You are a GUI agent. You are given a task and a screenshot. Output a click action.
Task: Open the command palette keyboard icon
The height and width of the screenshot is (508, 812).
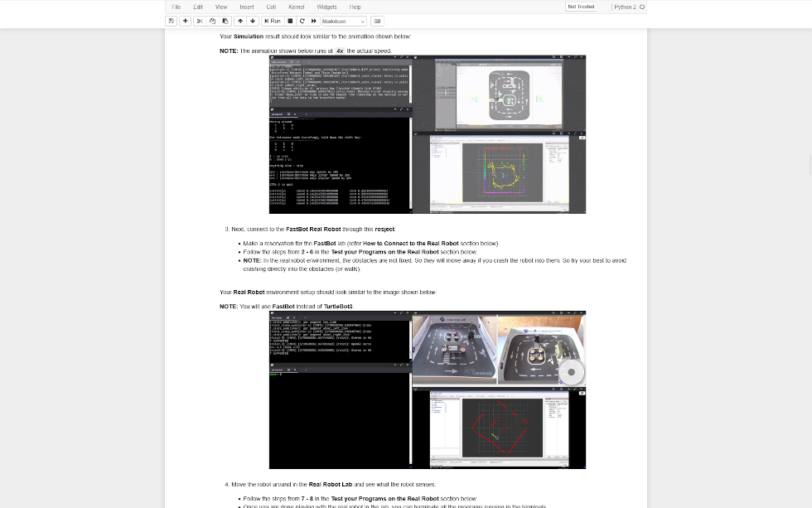pyautogui.click(x=377, y=21)
